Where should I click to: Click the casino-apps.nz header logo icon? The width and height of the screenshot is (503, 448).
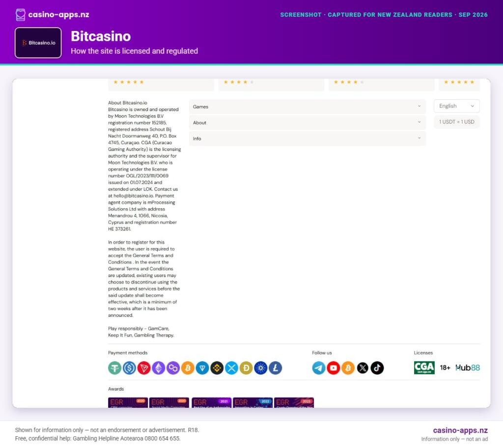[21, 15]
